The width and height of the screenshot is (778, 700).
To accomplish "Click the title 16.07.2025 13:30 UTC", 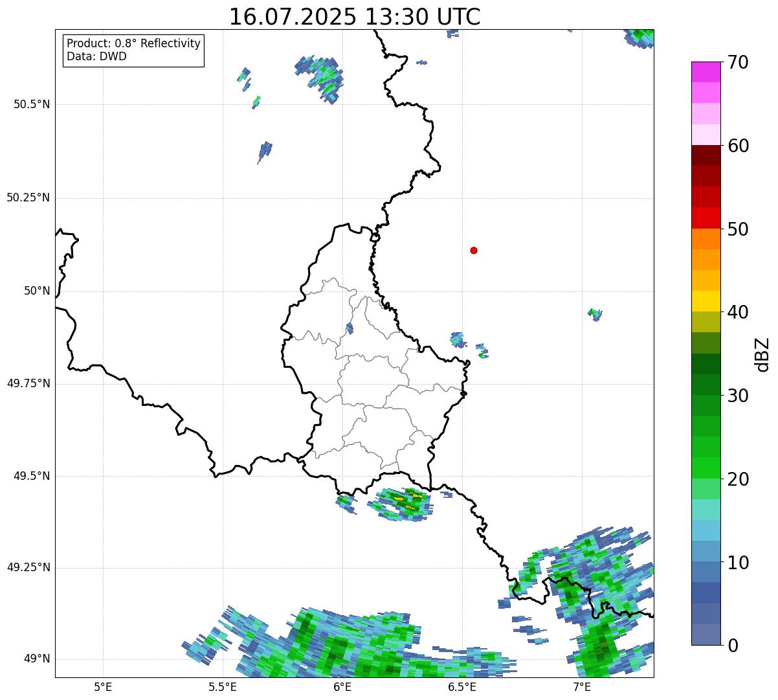I will 355,17.
